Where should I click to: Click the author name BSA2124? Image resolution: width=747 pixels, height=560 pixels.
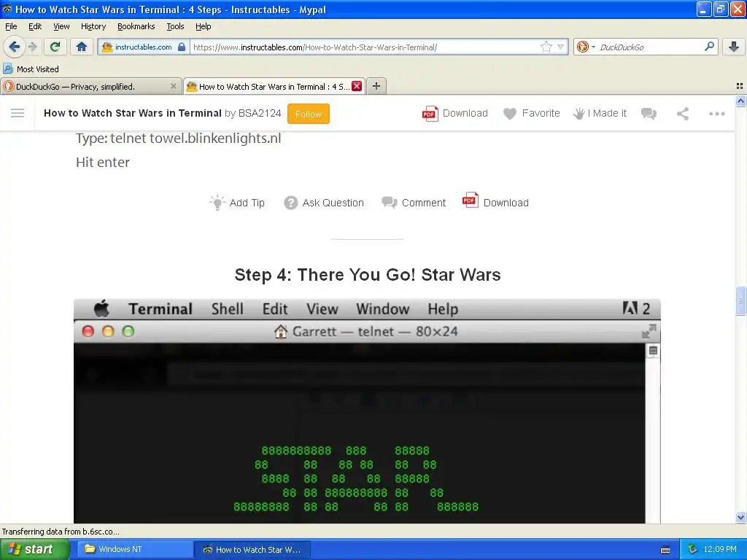260,113
